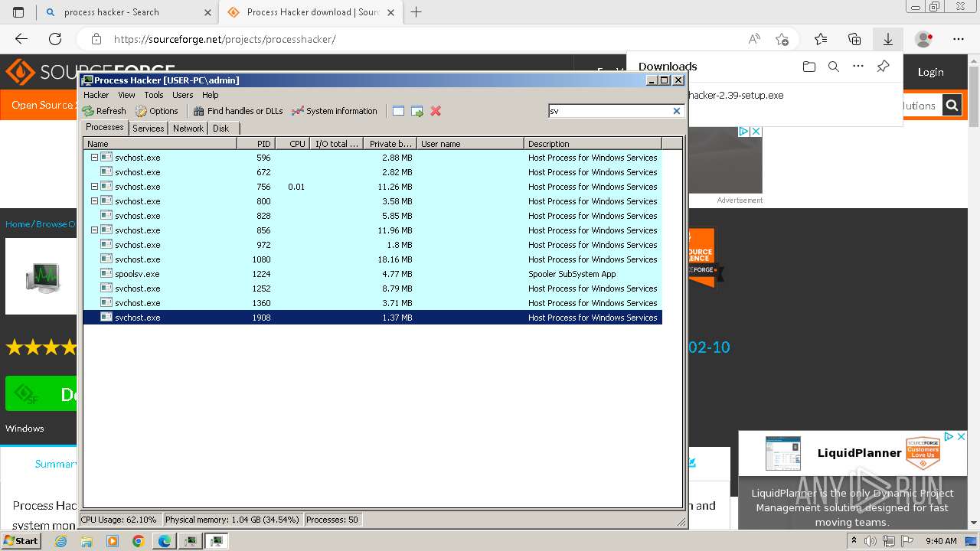Image resolution: width=980 pixels, height=551 pixels.
Task: Open Collections in Edge
Action: coord(854,39)
